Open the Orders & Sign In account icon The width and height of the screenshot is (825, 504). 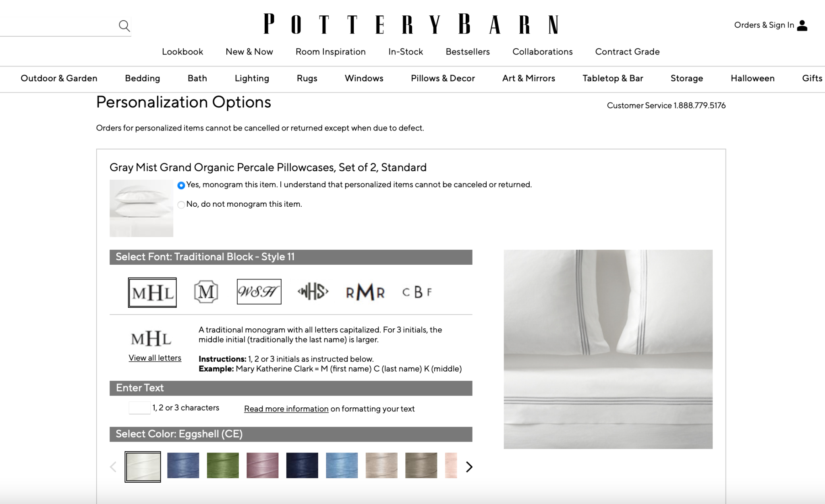802,25
